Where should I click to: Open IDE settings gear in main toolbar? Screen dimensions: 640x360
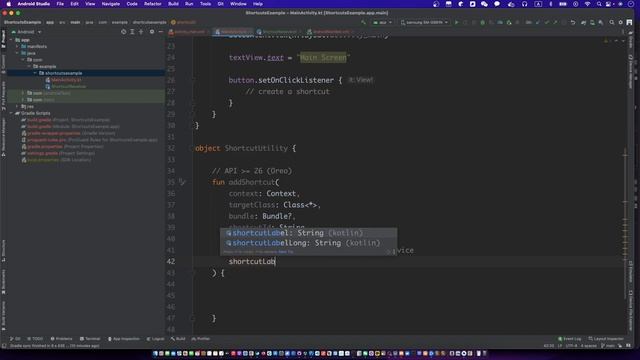point(620,22)
